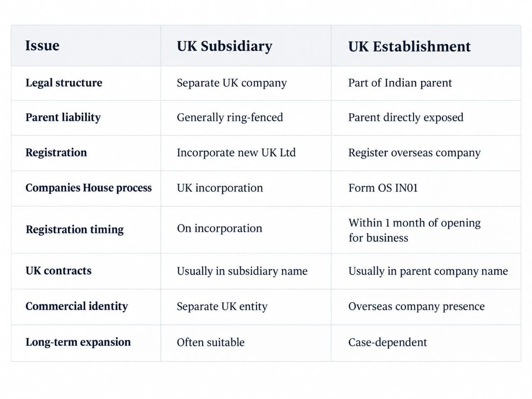Select the Incorporate new UK Ltd cell

[236, 153]
